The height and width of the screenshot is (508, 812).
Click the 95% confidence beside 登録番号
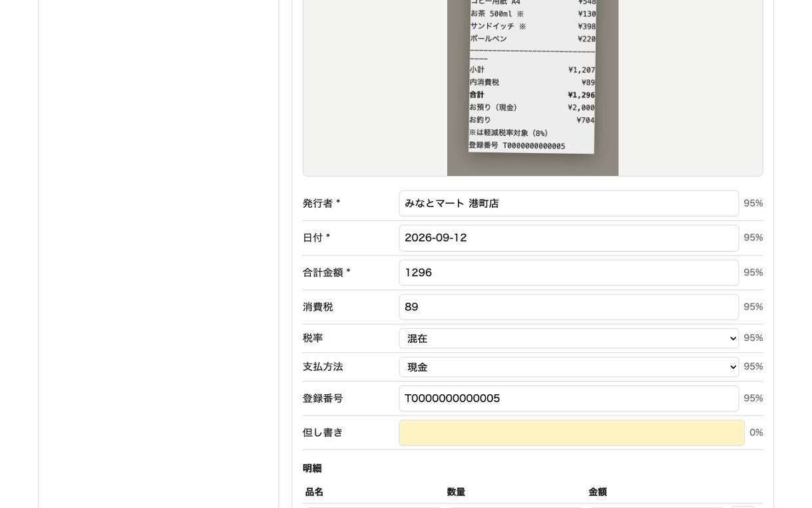(x=753, y=398)
